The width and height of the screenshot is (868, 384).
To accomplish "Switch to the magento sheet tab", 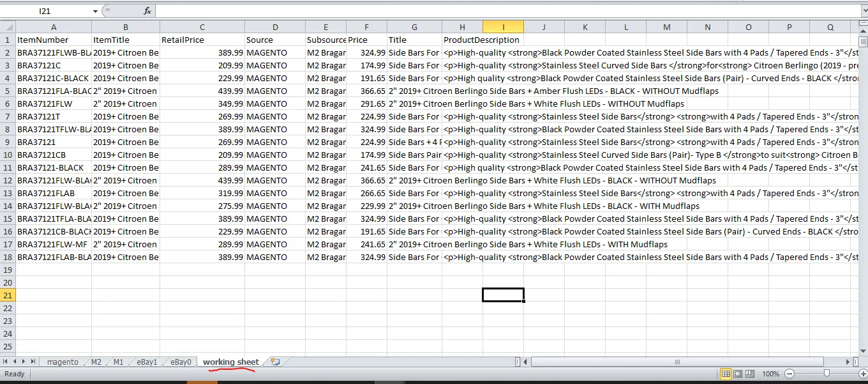I will tap(63, 362).
